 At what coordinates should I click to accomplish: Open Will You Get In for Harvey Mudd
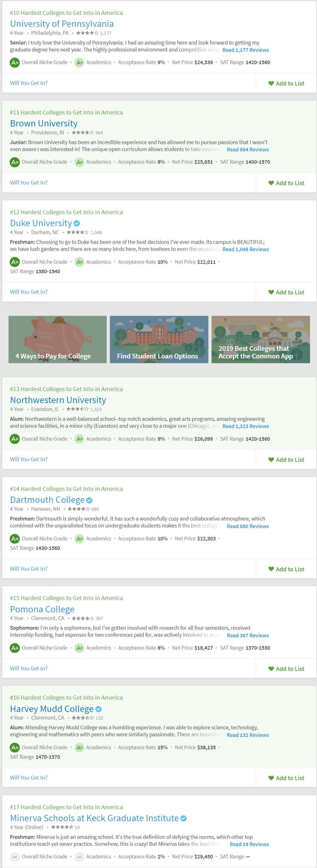29,777
